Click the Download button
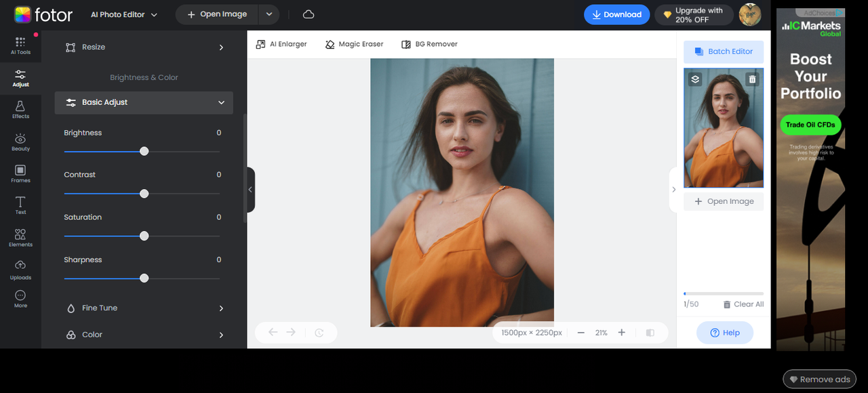 tap(616, 14)
